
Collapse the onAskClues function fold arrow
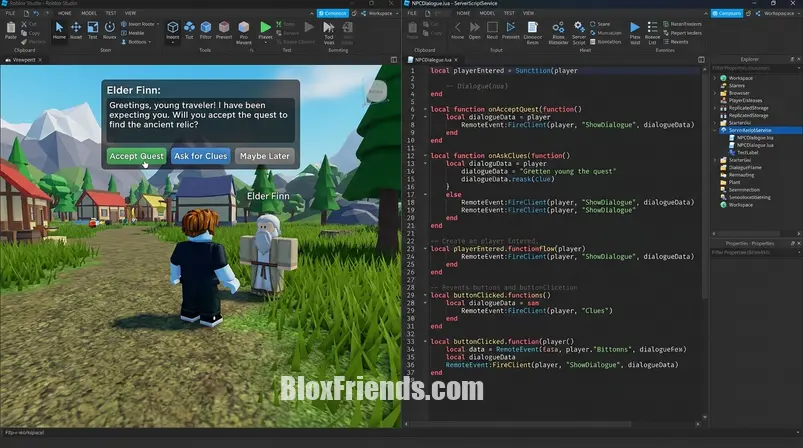[425, 156]
